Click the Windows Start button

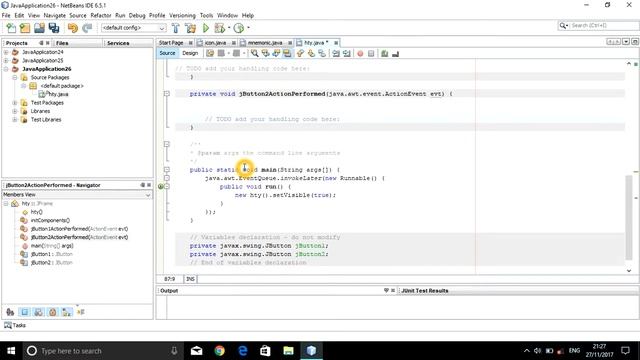11,351
